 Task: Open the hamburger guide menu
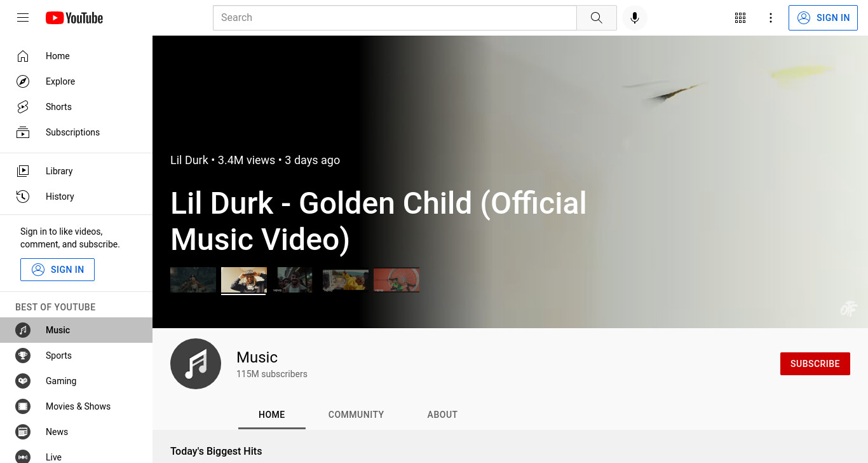pos(23,18)
